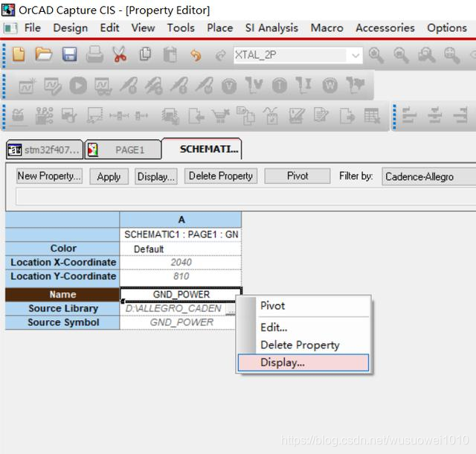The width and height of the screenshot is (476, 454).
Task: Click the Copy icon
Action: pos(145,54)
